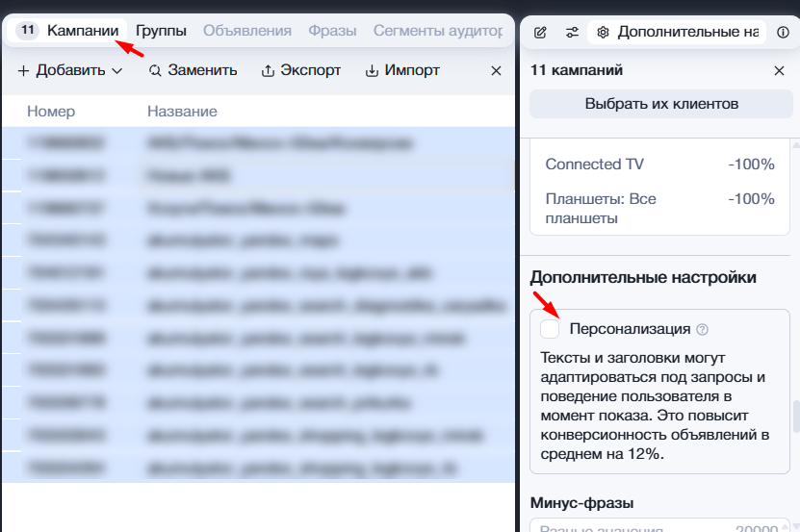Expand the Добавить dropdown
Screen dimensions: 800x532
click(70, 70)
